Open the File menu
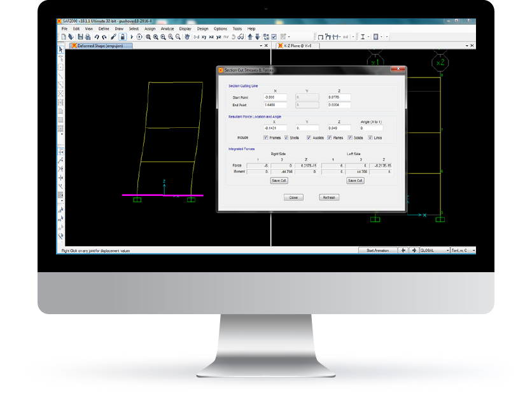This screenshot has height=407, width=532. [x=64, y=29]
